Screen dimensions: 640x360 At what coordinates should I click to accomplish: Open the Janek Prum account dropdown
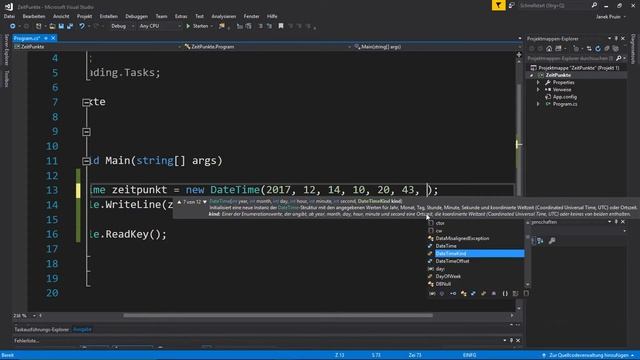pos(611,17)
